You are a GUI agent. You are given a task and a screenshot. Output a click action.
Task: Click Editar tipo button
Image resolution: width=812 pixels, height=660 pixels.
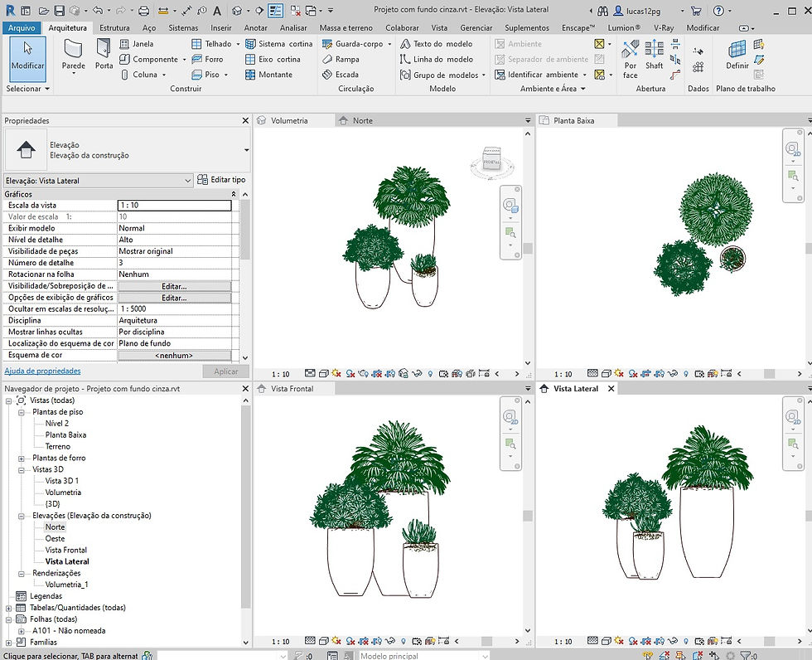pos(222,180)
